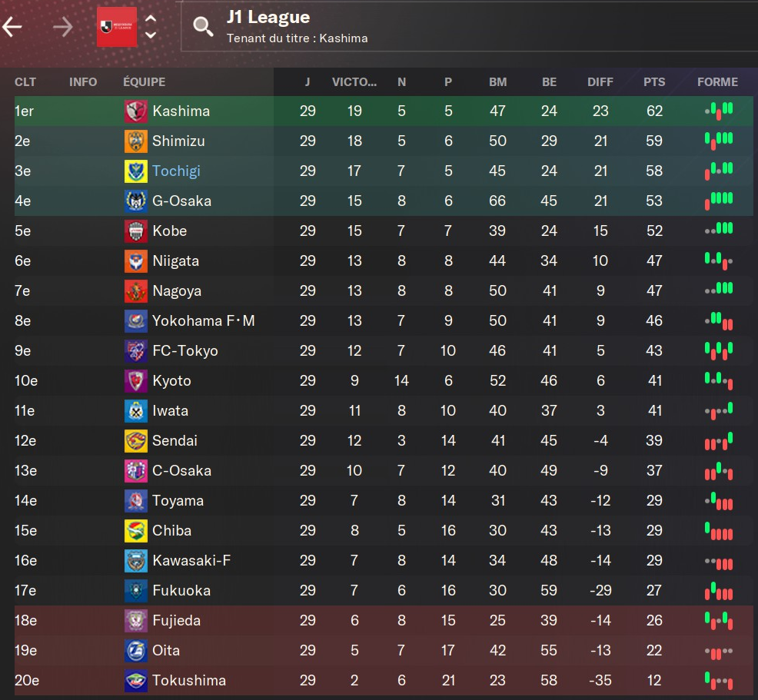Viewport: 758px width, 700px height.
Task: Expand the competition switcher chevrons
Action: point(151,27)
